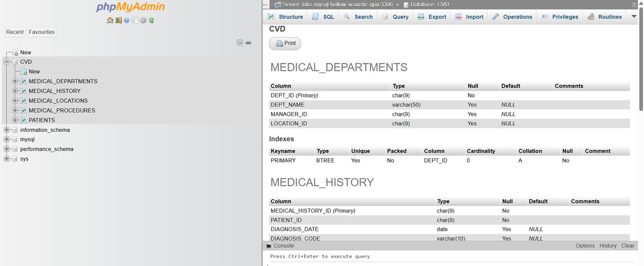Click the mysql database icon
The image size is (644, 266).
[x=15, y=139]
